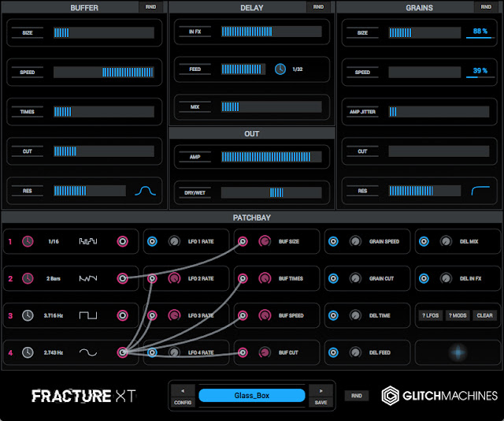Click the buffer SPEED slider
Screen dimensions: 504x421
coord(104,72)
